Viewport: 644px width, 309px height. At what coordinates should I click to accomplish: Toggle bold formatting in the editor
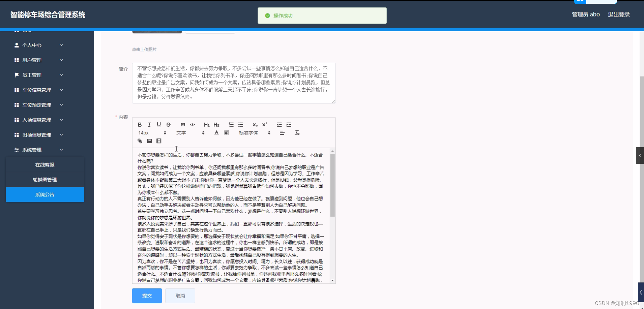140,125
